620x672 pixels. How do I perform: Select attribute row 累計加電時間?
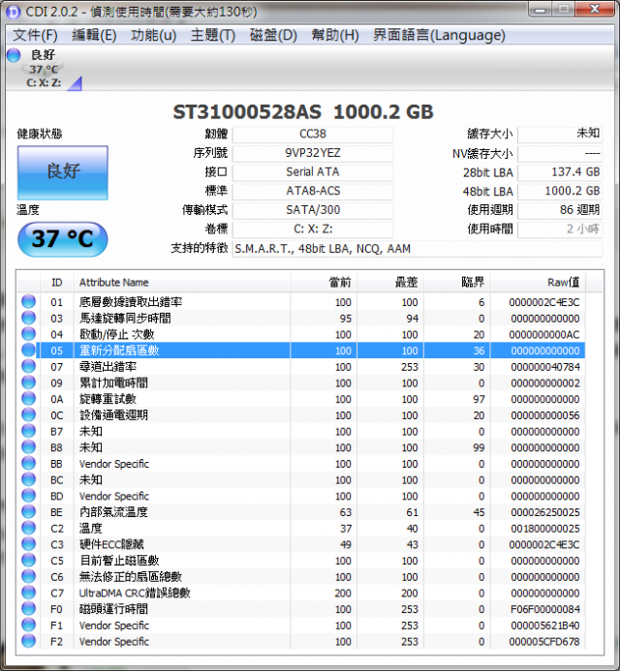coord(301,382)
